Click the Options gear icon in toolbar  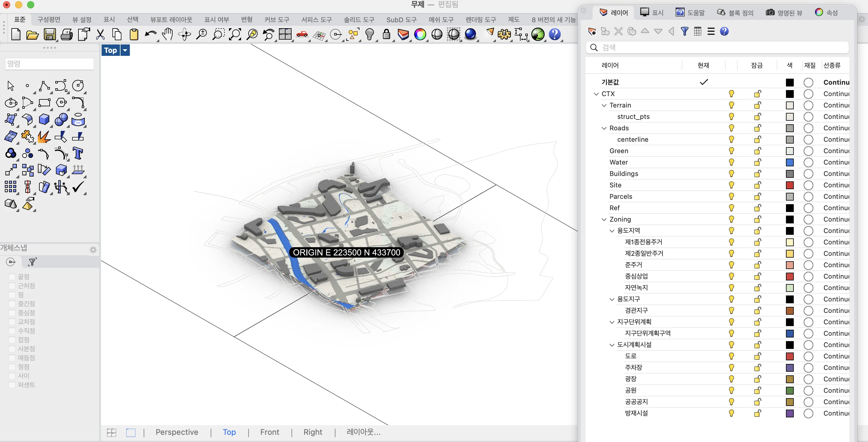pyautogui.click(x=504, y=34)
